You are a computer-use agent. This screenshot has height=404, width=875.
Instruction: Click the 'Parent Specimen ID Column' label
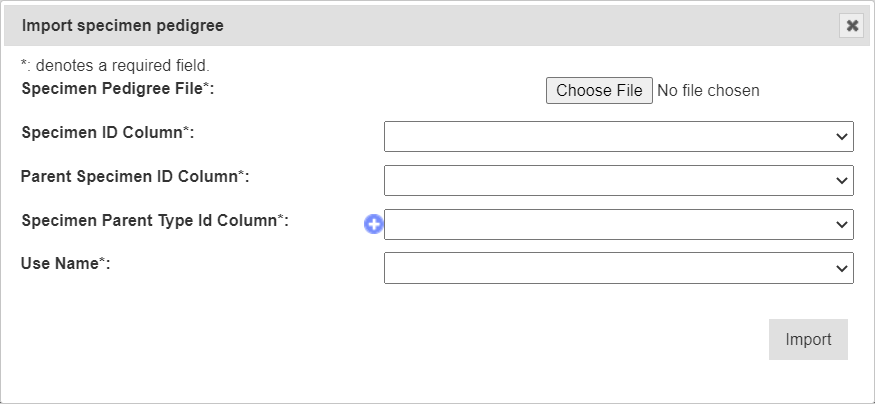134,176
